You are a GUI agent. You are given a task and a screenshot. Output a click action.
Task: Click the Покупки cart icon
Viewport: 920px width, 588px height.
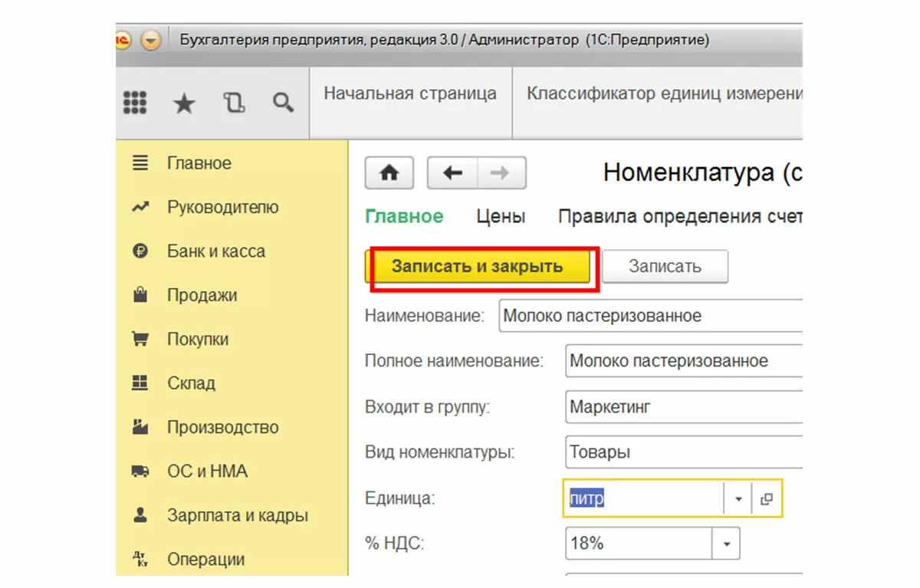(x=140, y=339)
